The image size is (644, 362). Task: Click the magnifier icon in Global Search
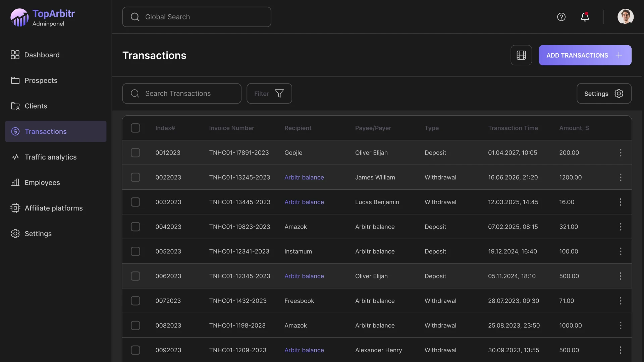(135, 17)
